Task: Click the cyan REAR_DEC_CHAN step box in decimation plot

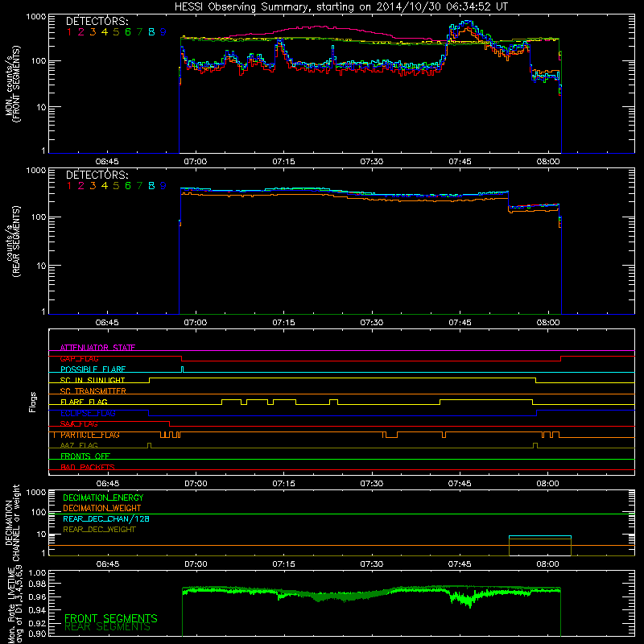Action: (x=539, y=537)
